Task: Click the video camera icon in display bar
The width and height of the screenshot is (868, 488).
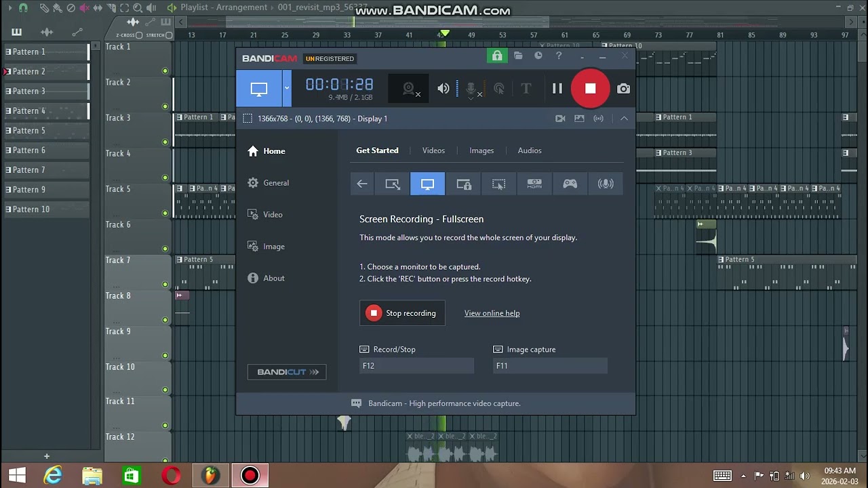Action: 560,119
